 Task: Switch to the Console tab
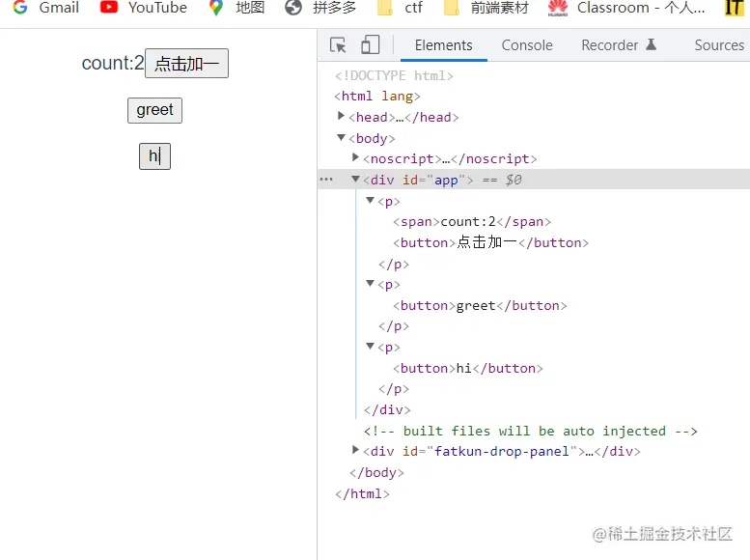527,45
